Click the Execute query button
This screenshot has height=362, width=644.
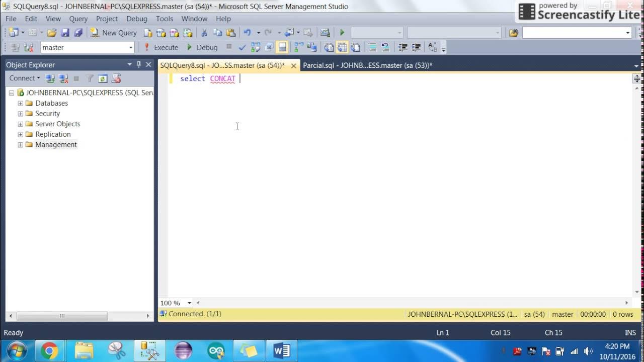click(x=161, y=47)
